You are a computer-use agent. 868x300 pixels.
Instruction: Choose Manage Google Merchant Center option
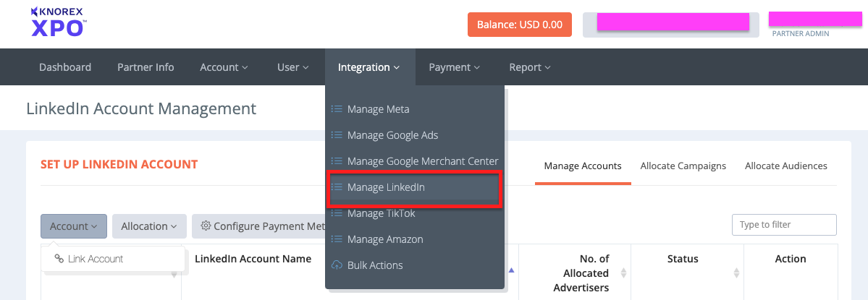tap(422, 161)
